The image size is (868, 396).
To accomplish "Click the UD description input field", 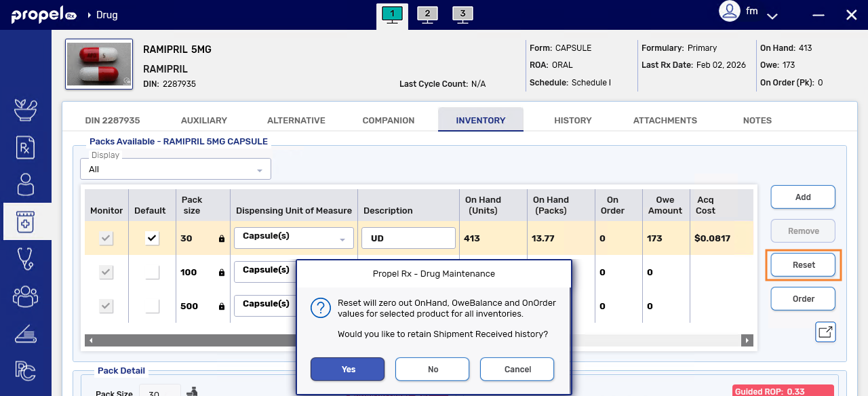I will 408,238.
